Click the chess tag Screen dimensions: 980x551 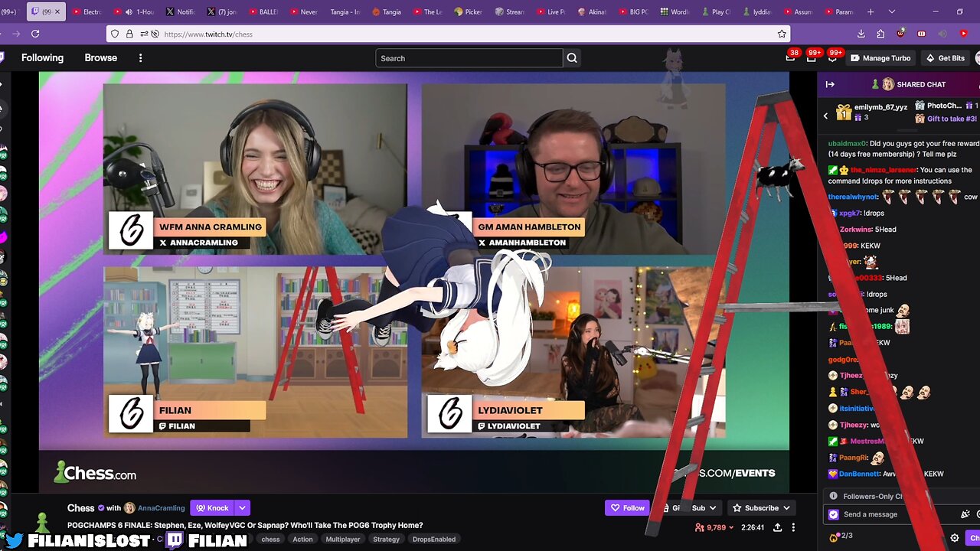click(270, 539)
